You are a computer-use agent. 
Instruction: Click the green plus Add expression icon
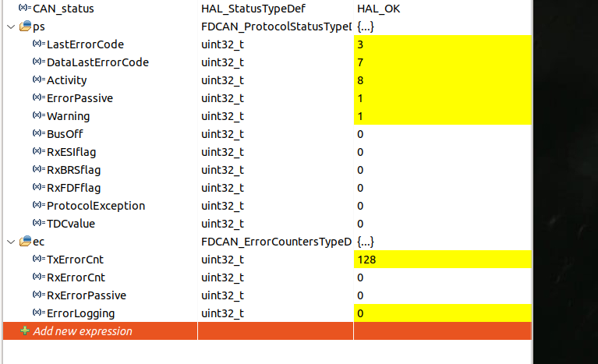click(x=25, y=330)
